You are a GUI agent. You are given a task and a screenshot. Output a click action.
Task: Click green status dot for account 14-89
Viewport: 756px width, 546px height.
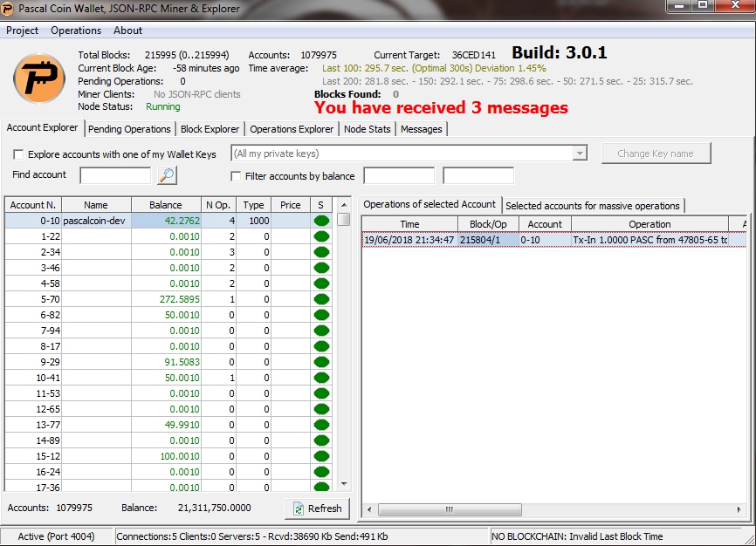tap(321, 440)
